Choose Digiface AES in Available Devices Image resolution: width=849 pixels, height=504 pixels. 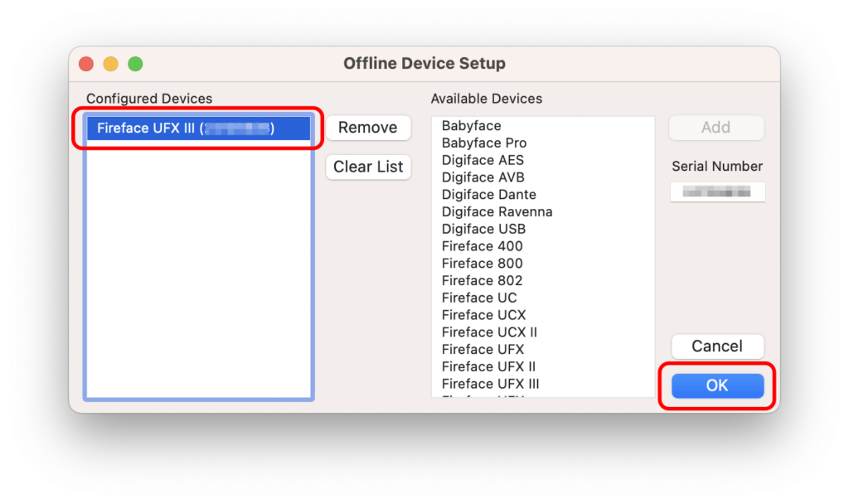click(x=483, y=160)
